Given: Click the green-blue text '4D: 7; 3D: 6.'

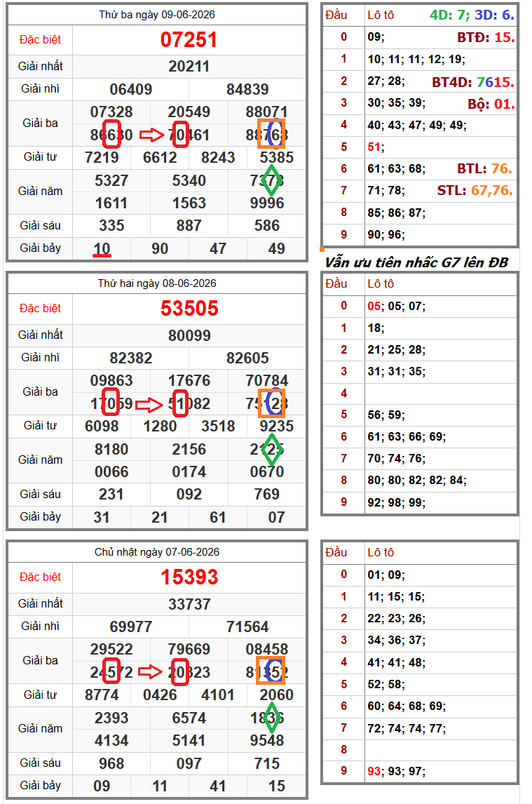Looking at the screenshot, I should [x=472, y=15].
